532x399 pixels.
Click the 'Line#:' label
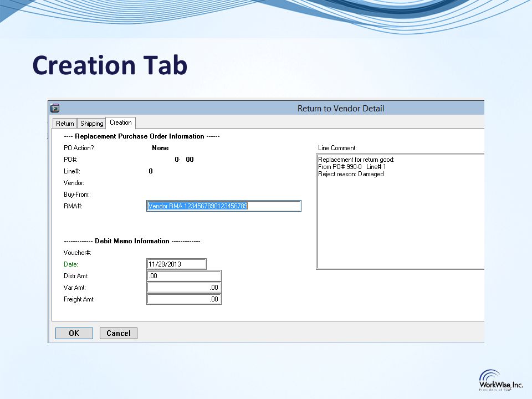point(71,171)
